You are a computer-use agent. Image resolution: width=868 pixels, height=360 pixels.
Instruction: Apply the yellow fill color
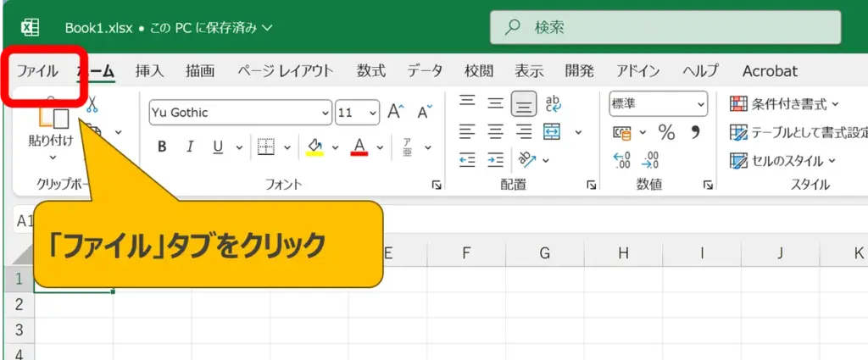[315, 147]
